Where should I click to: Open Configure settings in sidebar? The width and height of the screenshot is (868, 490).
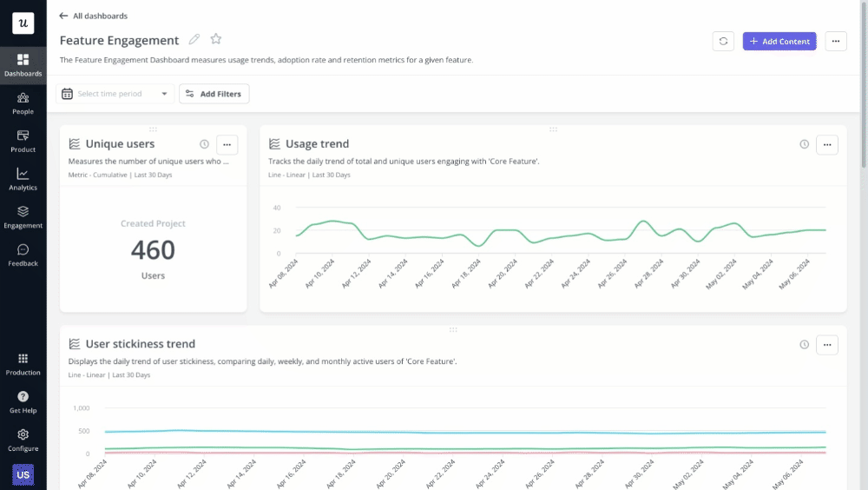pos(23,440)
